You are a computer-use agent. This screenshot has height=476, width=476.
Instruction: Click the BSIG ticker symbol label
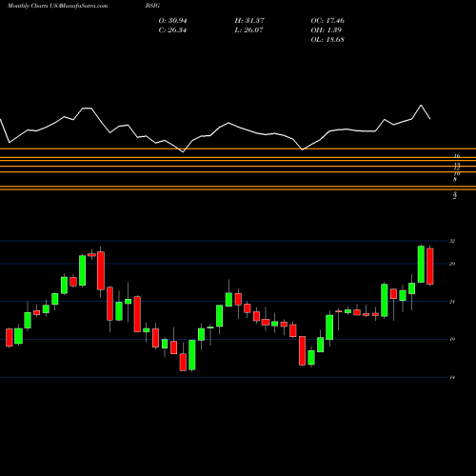[x=152, y=6]
